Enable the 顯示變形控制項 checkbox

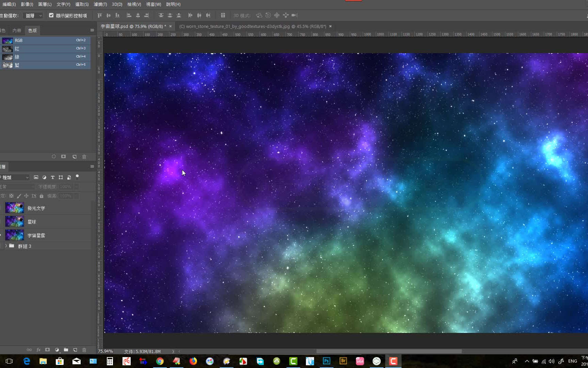51,15
